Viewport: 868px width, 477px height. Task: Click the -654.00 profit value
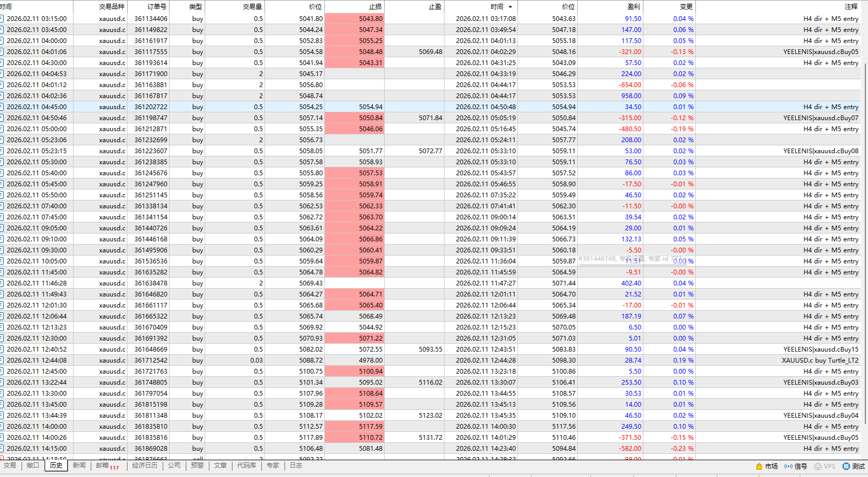[630, 84]
